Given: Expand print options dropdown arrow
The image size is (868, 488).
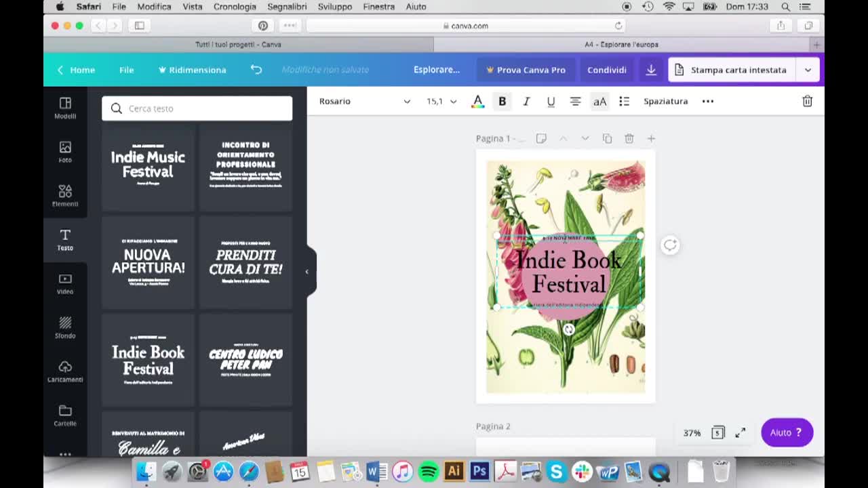Looking at the screenshot, I should [x=808, y=70].
